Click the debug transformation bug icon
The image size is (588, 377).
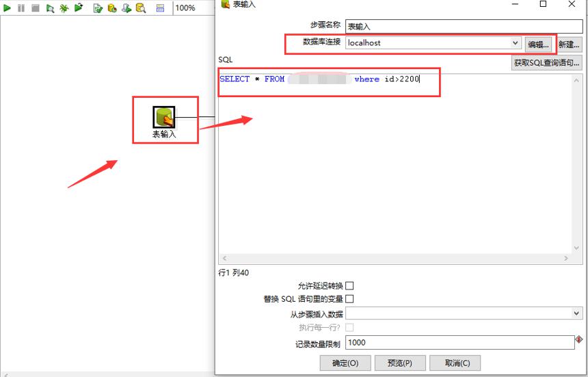[64, 8]
